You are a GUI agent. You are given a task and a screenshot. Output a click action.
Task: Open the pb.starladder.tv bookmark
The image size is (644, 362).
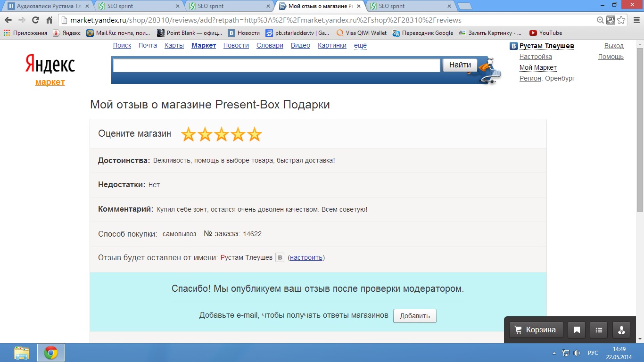click(x=297, y=33)
